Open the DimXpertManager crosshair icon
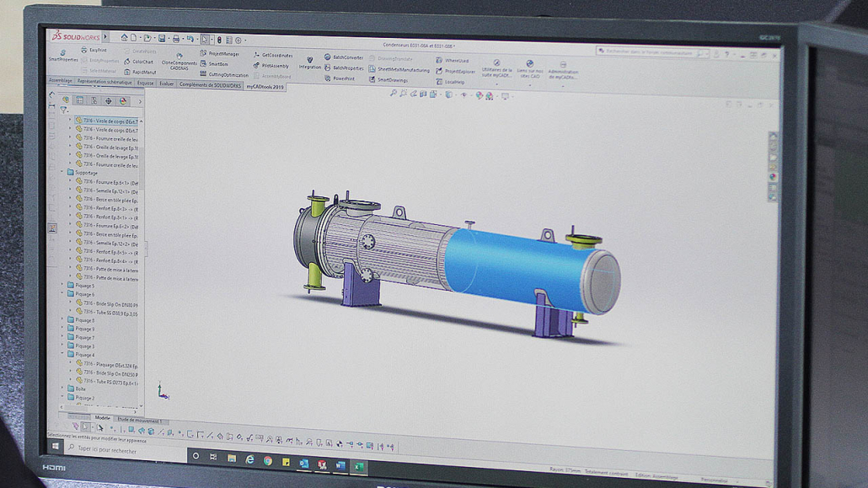Screen dimensions: 868x488 point(109,101)
